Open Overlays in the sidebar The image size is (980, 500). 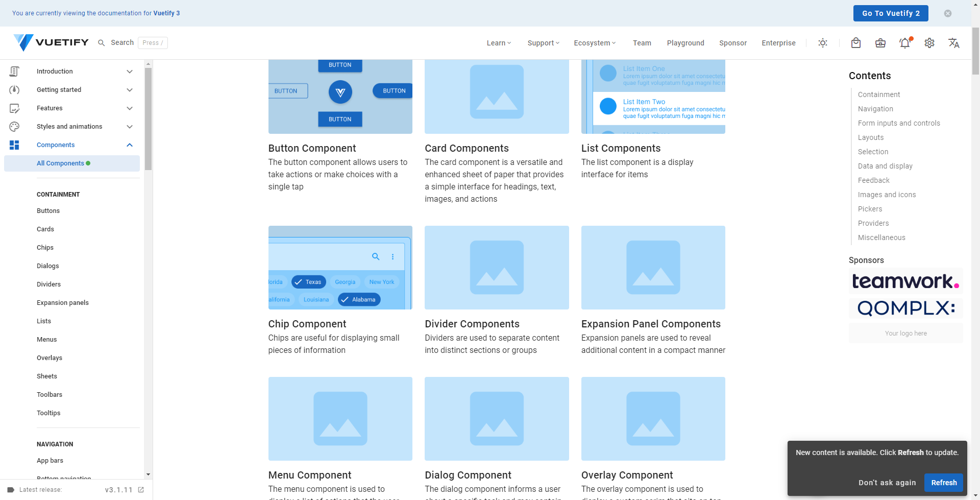click(x=50, y=358)
